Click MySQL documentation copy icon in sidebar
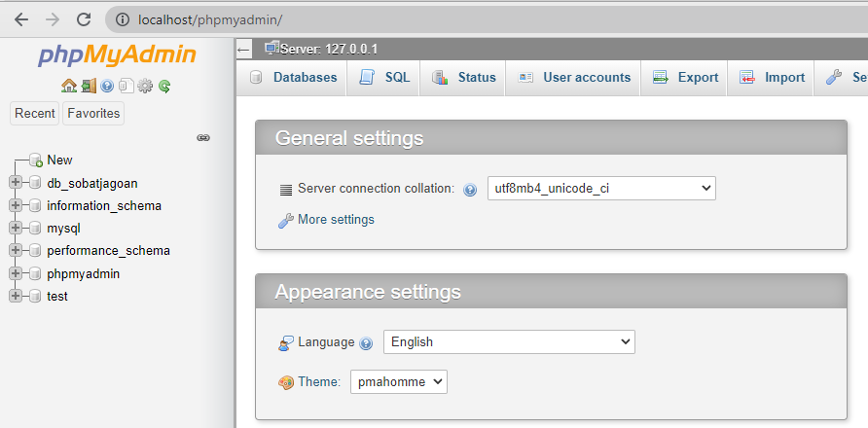This screenshot has width=868, height=428. pyautogui.click(x=127, y=86)
